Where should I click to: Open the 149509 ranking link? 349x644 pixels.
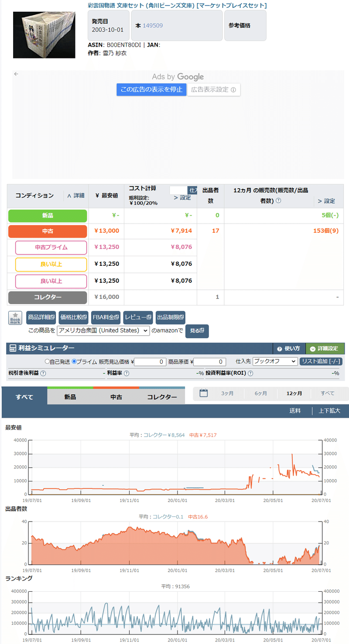[x=153, y=26]
